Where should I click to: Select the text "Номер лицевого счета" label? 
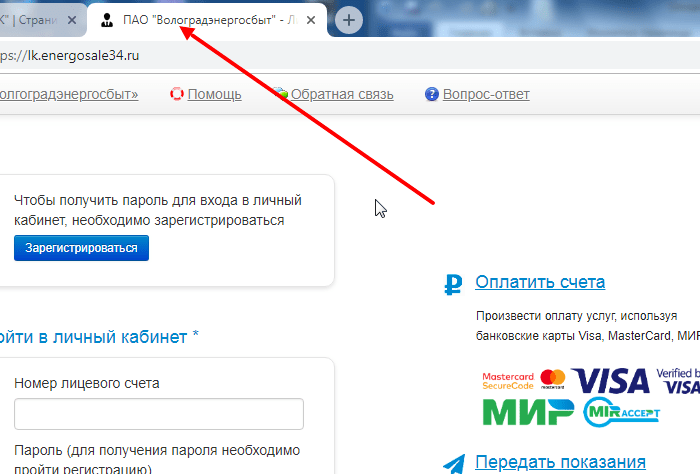click(x=87, y=383)
